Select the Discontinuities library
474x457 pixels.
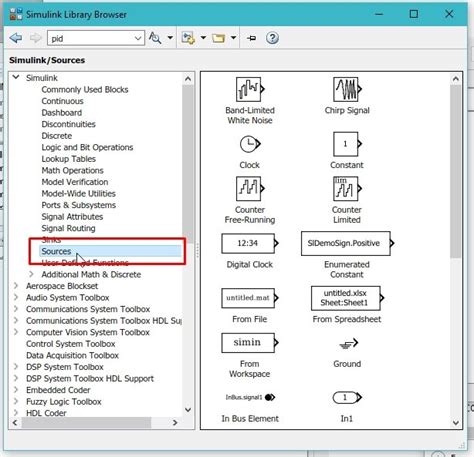68,124
